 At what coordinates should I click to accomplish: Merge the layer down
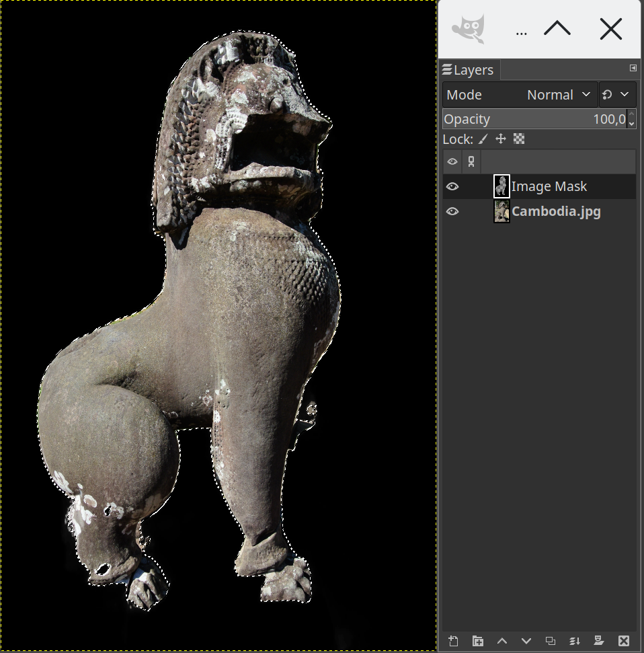pyautogui.click(x=575, y=641)
